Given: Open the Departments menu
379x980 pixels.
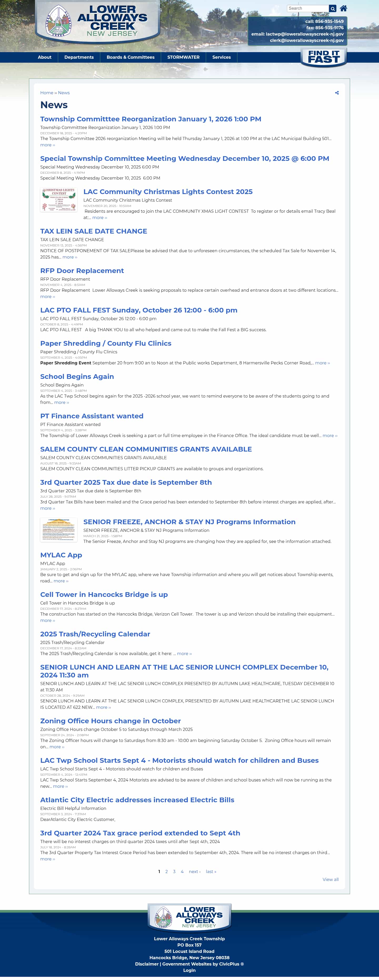Looking at the screenshot, I should 79,57.
